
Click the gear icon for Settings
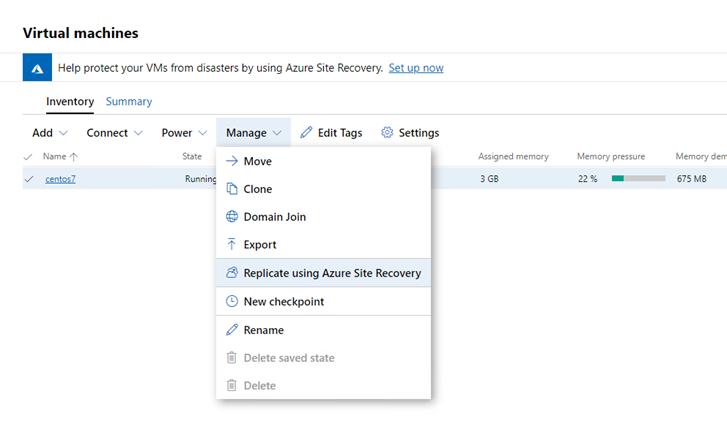[387, 133]
